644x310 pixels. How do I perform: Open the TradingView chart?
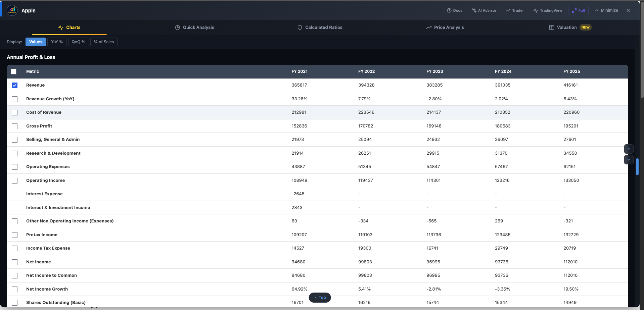(548, 10)
